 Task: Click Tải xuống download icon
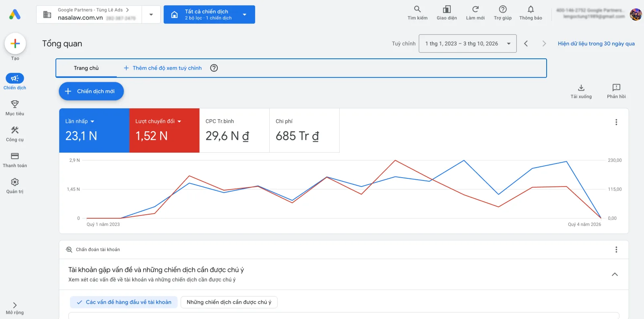[x=581, y=91]
